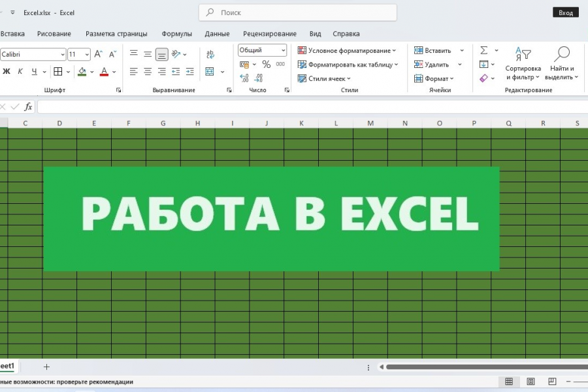Align text to middle
The height and width of the screenshot is (392, 588).
tap(148, 54)
